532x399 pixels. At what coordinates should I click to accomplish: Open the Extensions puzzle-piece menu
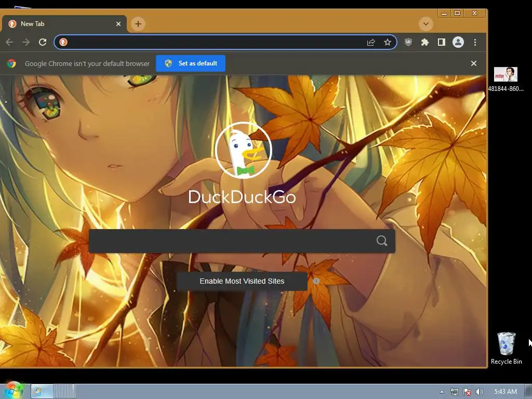[425, 42]
